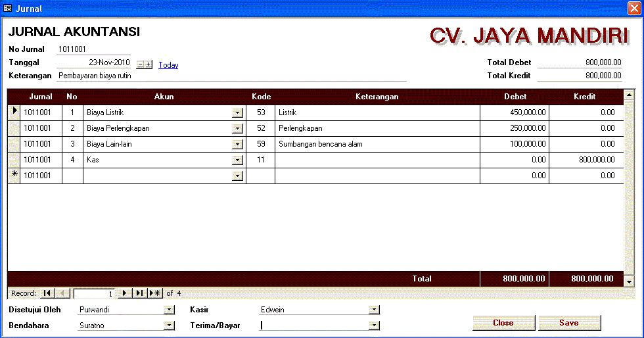Click the Tanggal field 23-Nov-2010
The image size is (644, 338).
click(93, 62)
